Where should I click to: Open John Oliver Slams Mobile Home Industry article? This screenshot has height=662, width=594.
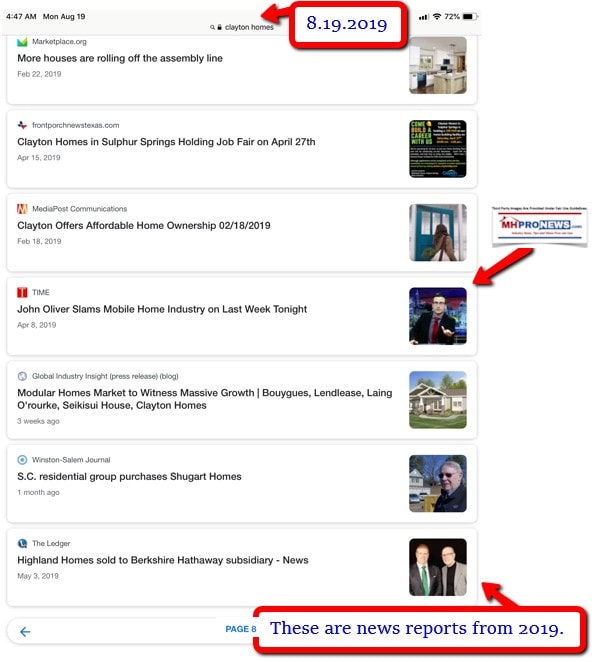(x=162, y=309)
